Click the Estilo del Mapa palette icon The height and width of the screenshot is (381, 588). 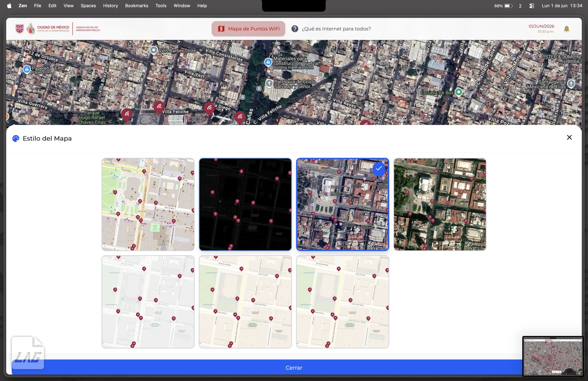pos(16,139)
